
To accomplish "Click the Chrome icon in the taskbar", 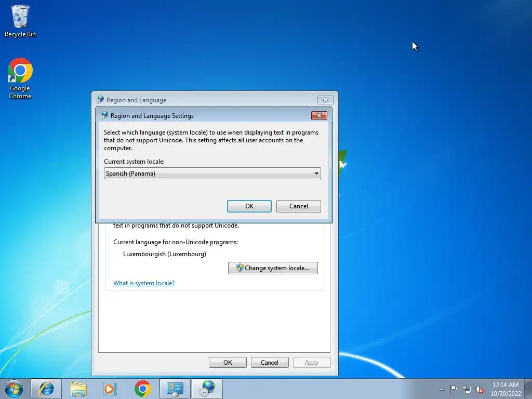I will [143, 389].
